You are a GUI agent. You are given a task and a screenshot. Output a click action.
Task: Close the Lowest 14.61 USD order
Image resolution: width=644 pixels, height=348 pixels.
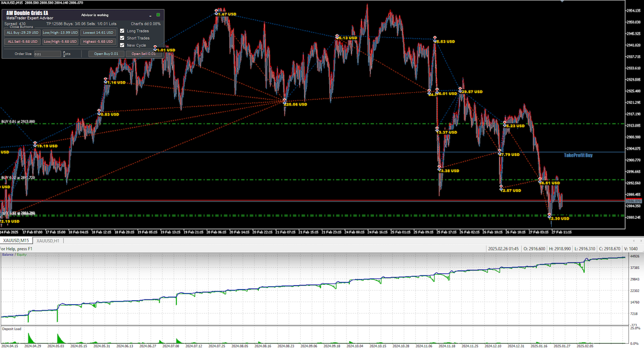pyautogui.click(x=98, y=33)
